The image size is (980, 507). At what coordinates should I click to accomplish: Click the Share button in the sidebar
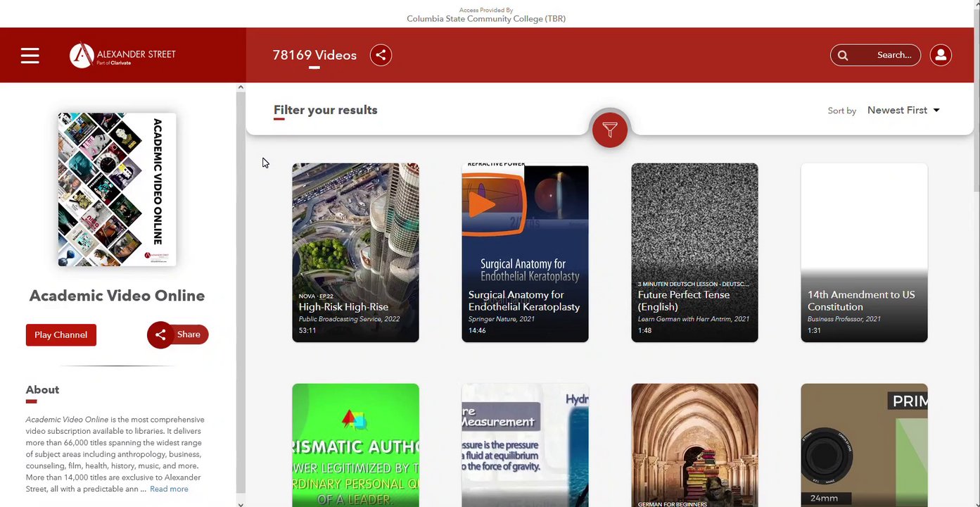(x=178, y=334)
